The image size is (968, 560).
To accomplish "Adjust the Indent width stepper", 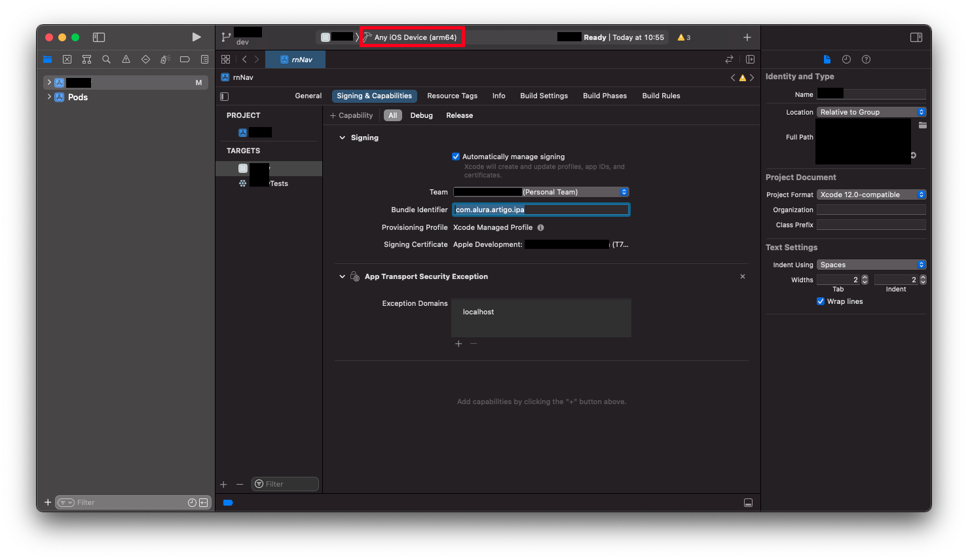I will click(923, 280).
